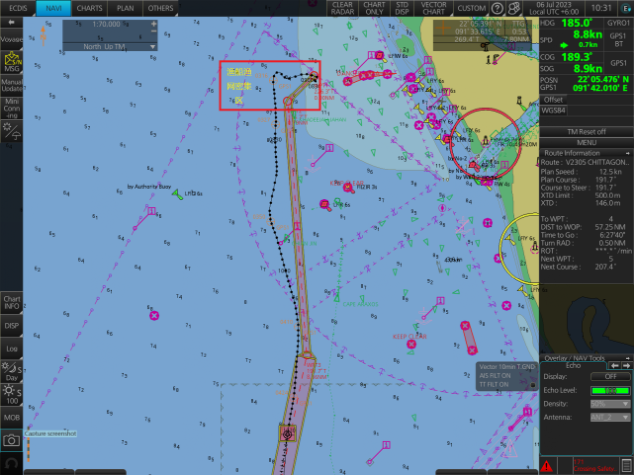Image resolution: width=634 pixels, height=475 pixels.
Task: Switch to the CHARTS tab
Action: click(88, 7)
